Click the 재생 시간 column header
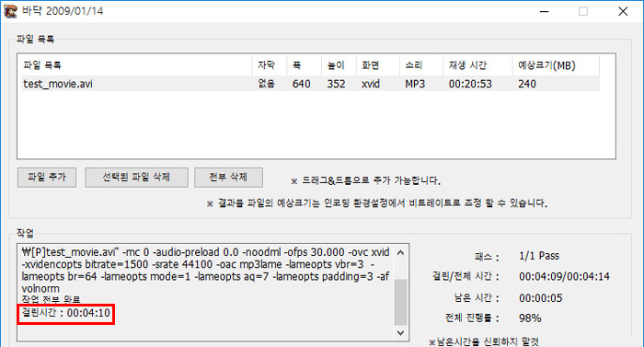The image size is (644, 347). (x=477, y=65)
